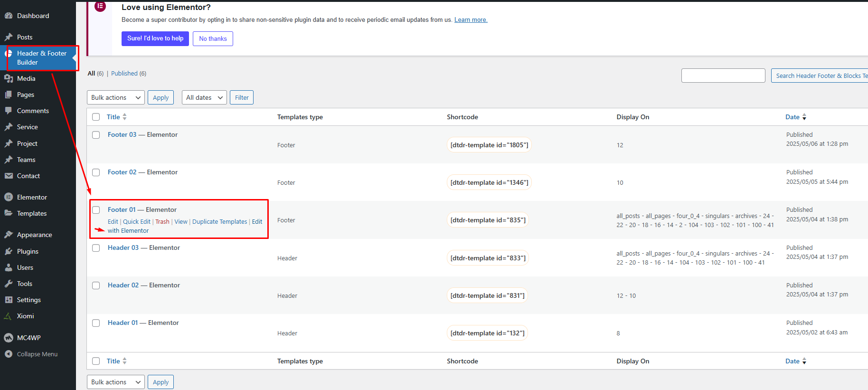Click sort arrows next to top Title header
Screen dimensions: 868x390
124,117
